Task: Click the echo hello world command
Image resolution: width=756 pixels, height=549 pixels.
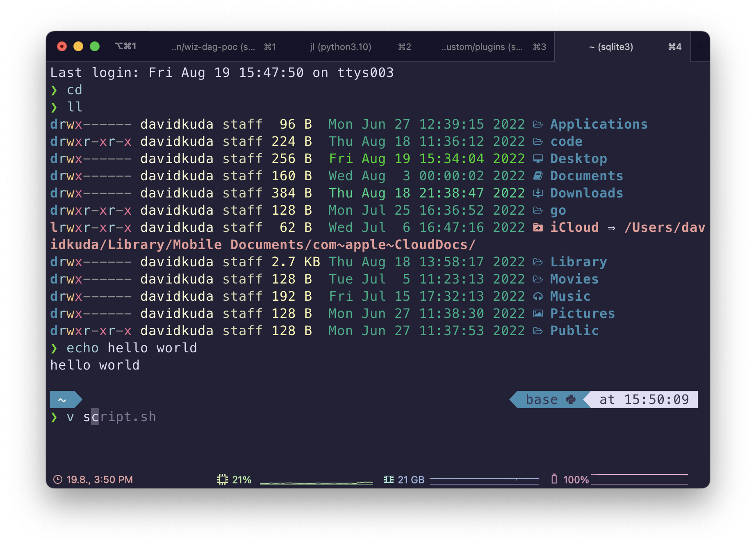Action: (132, 348)
